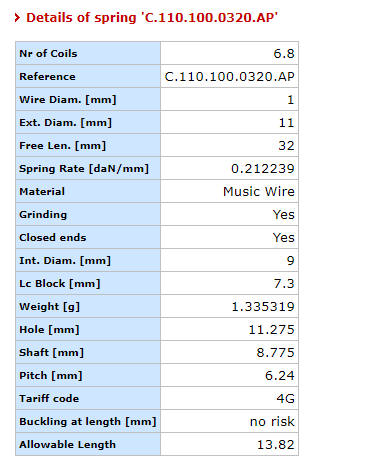Select the weight value 1.335319
378x472 pixels.
(263, 307)
